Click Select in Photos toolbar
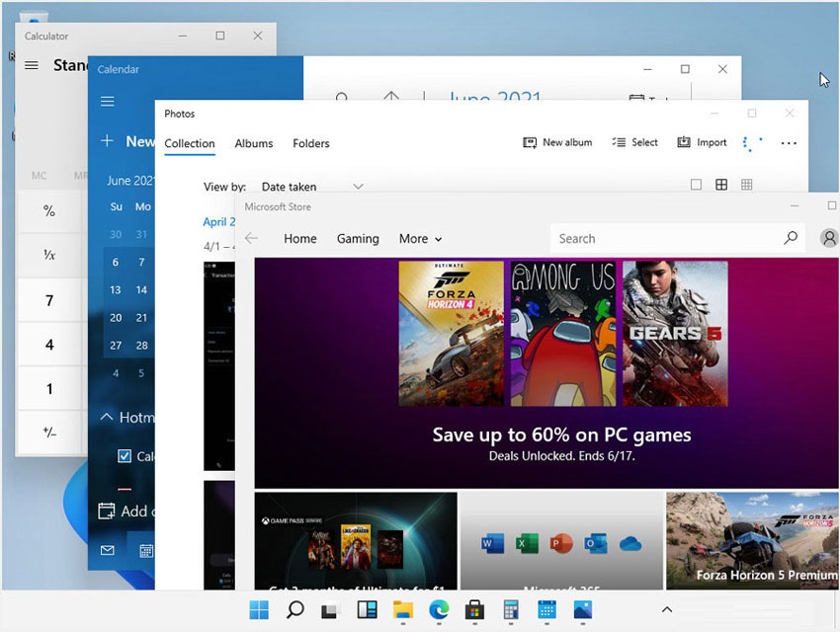 (634, 142)
